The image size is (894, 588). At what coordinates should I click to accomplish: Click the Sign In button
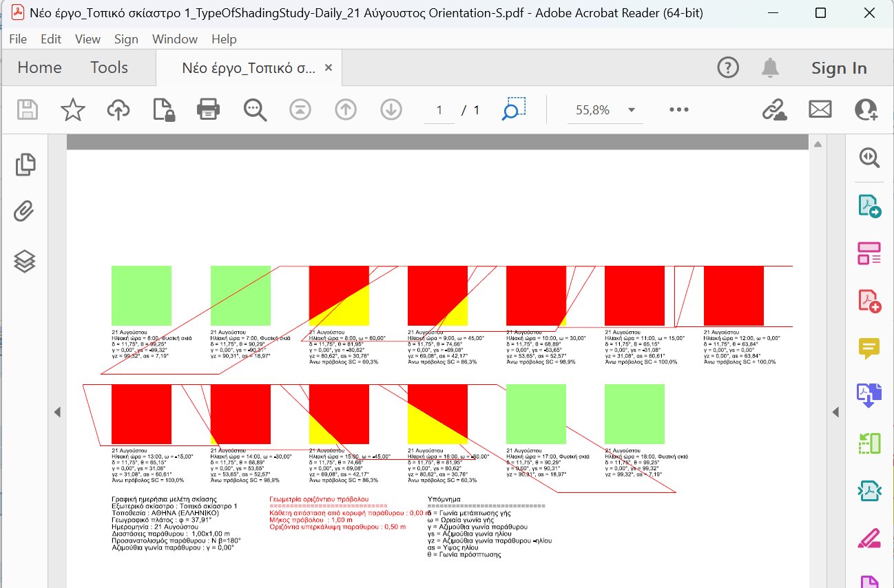839,67
